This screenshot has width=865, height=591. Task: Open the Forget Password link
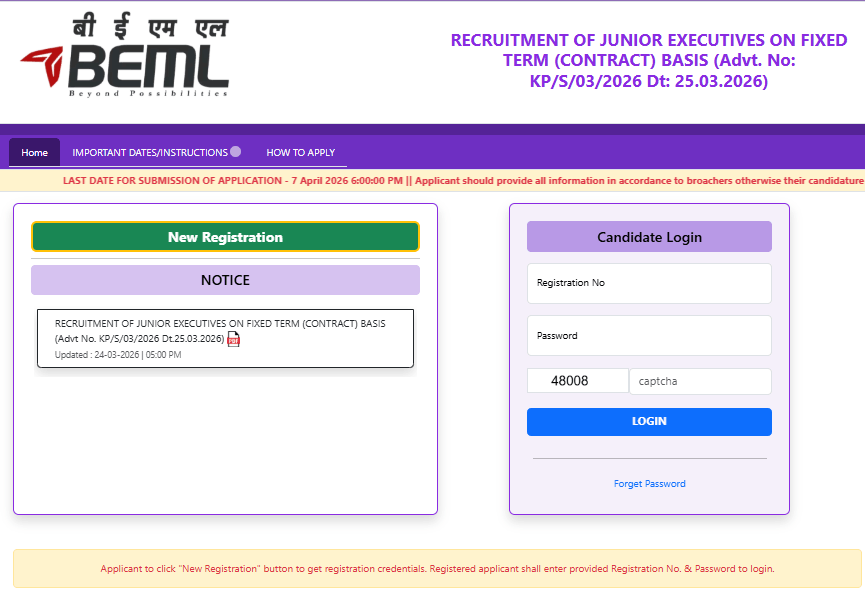pyautogui.click(x=648, y=483)
